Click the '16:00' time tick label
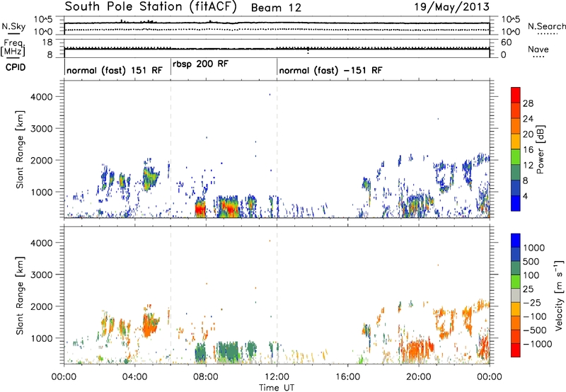566x392 pixels. [347, 377]
